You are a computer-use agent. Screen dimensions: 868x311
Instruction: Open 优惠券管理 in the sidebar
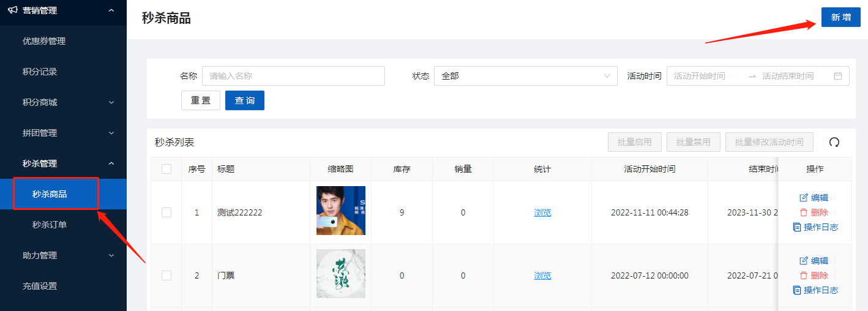coord(44,41)
